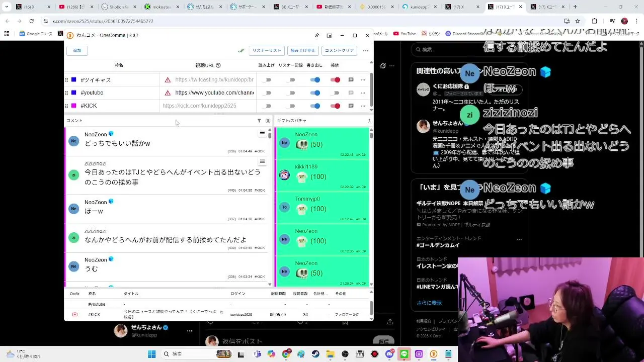Image resolution: width=644 pixels, height=362 pixels.
Task: Pin the OneComme window always on top
Action: [x=316, y=35]
